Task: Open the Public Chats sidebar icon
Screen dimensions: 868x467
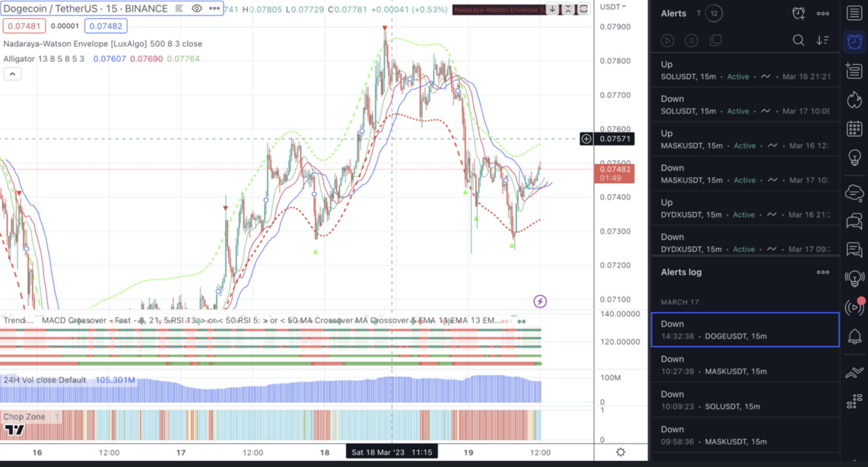Action: pos(854,221)
